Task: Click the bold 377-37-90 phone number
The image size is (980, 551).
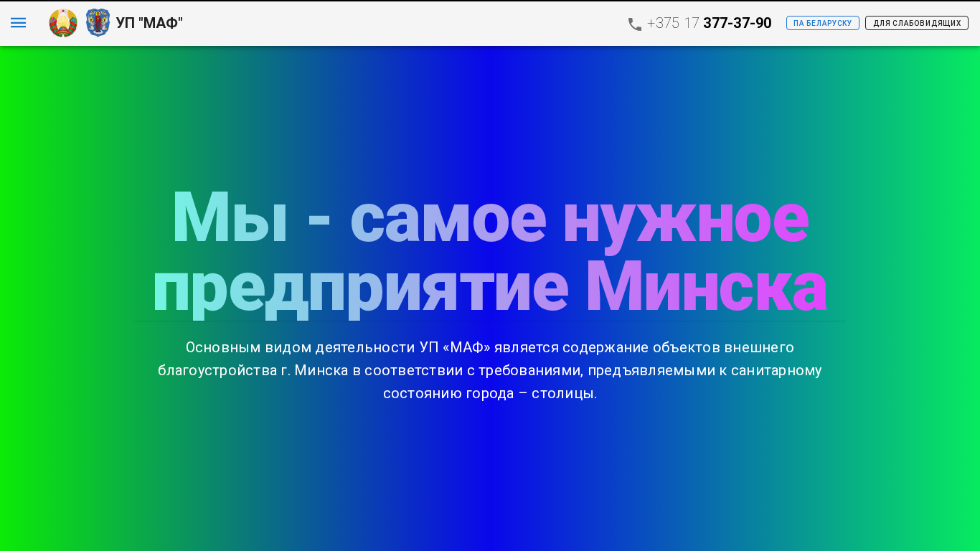Action: pos(737,23)
